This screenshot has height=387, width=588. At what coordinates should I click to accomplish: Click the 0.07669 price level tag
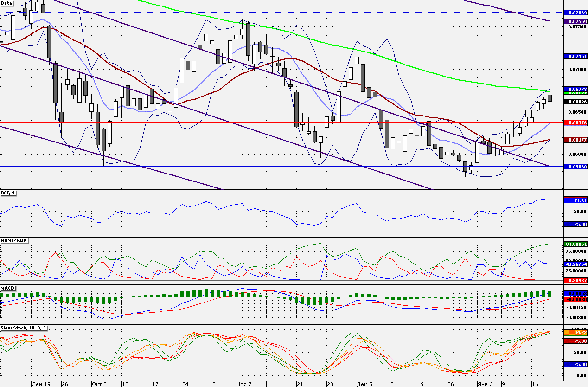(x=575, y=12)
